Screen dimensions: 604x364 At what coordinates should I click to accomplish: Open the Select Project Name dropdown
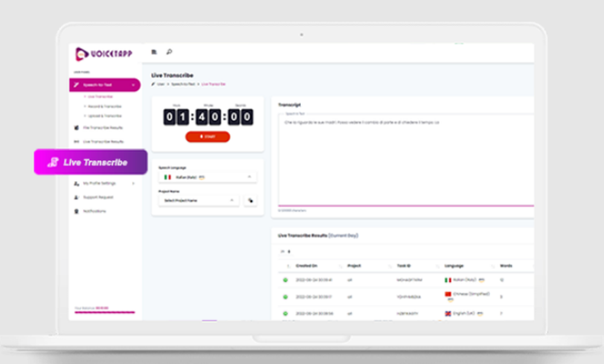(199, 200)
